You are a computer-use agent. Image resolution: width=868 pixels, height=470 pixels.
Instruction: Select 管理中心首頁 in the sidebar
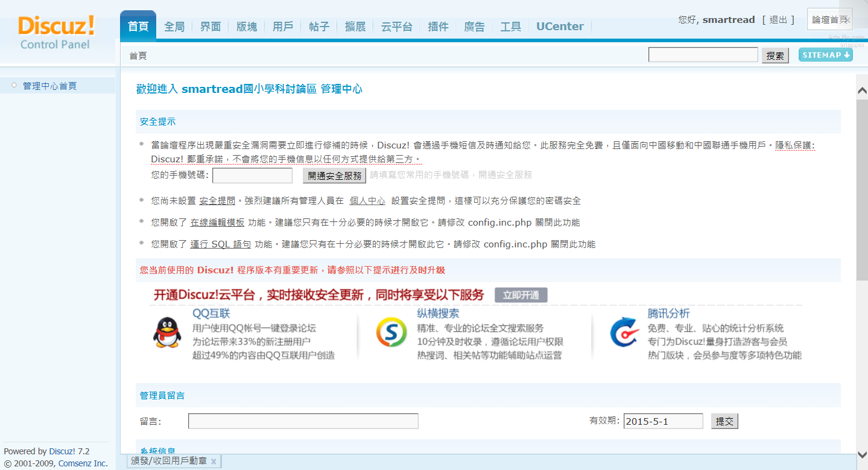point(49,86)
